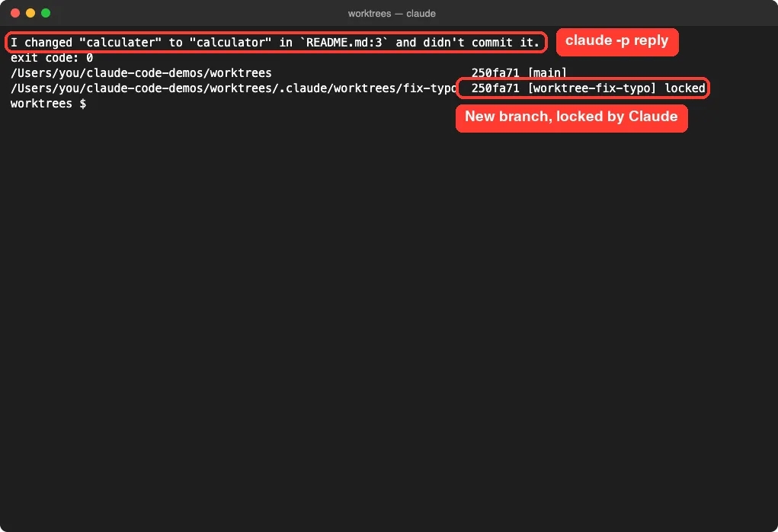Click the claude reply line mentioning README.md:3
Image resolution: width=778 pixels, height=532 pixels.
click(x=275, y=43)
